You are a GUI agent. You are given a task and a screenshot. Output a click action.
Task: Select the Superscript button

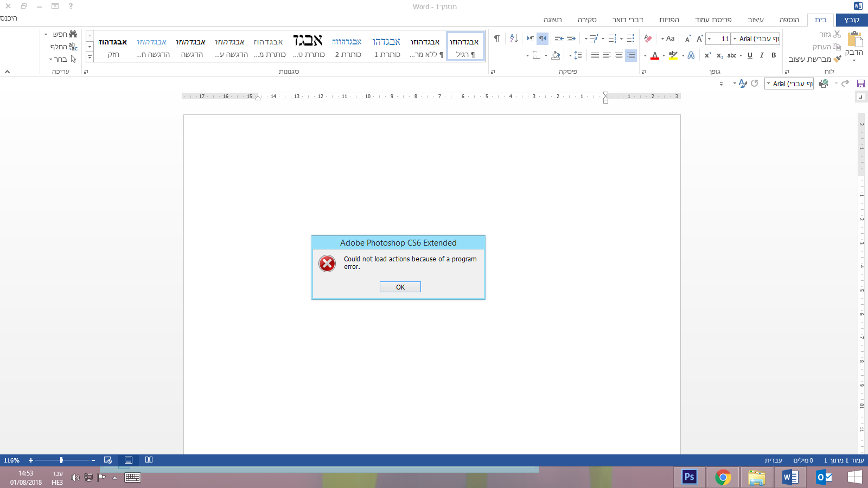pos(707,55)
